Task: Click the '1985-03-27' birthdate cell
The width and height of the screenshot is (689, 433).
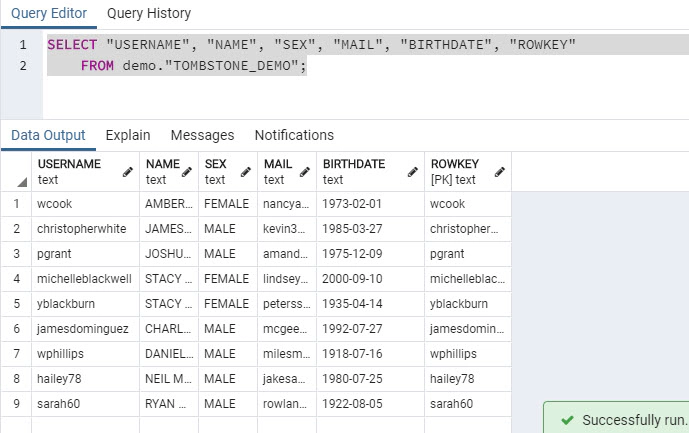Action: click(x=370, y=229)
